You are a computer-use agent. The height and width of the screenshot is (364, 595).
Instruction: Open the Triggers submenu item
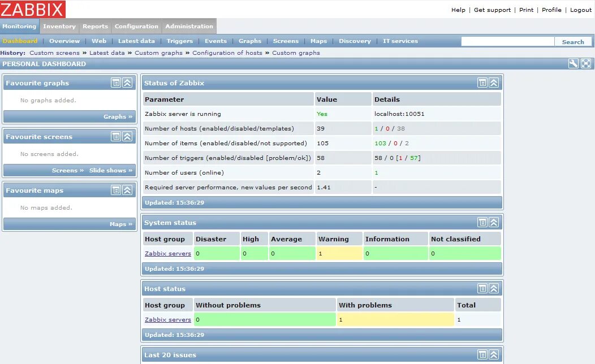(x=180, y=41)
